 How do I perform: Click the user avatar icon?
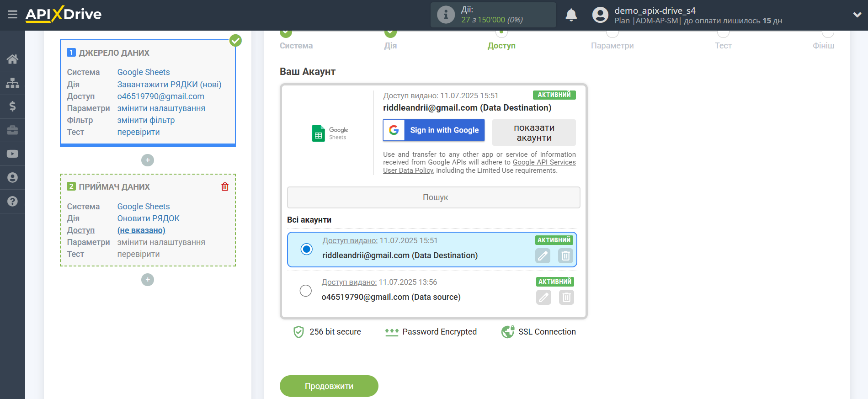tap(600, 15)
